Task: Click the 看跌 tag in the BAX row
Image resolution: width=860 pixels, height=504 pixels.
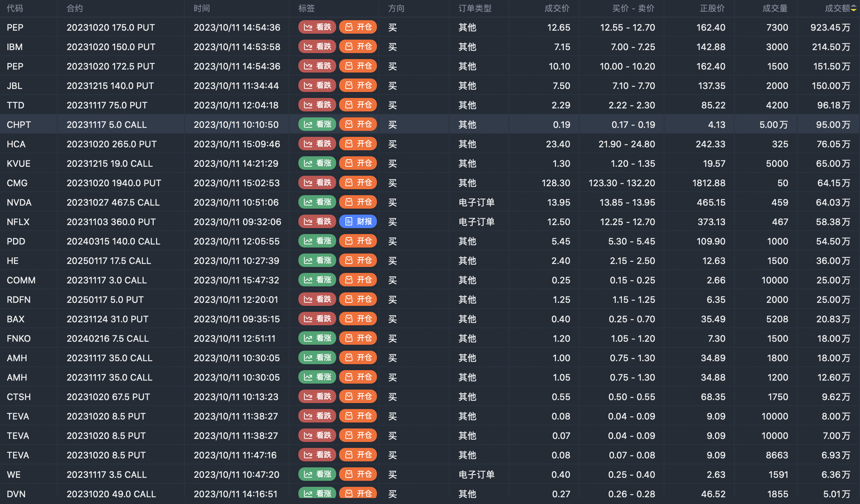Action: (x=317, y=319)
